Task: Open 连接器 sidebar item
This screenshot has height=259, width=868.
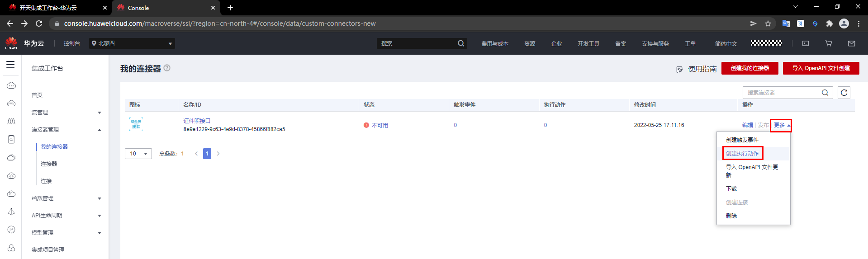Action: pyautogui.click(x=49, y=164)
